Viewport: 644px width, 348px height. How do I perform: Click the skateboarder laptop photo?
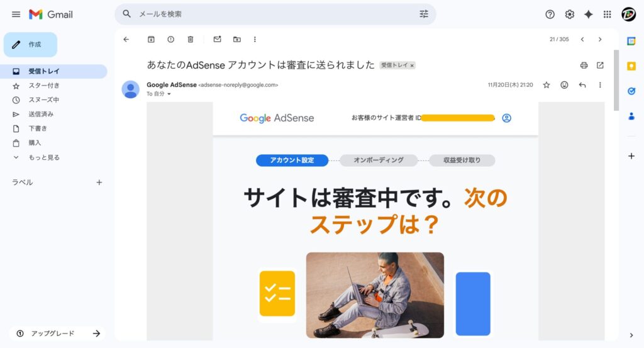point(375,295)
